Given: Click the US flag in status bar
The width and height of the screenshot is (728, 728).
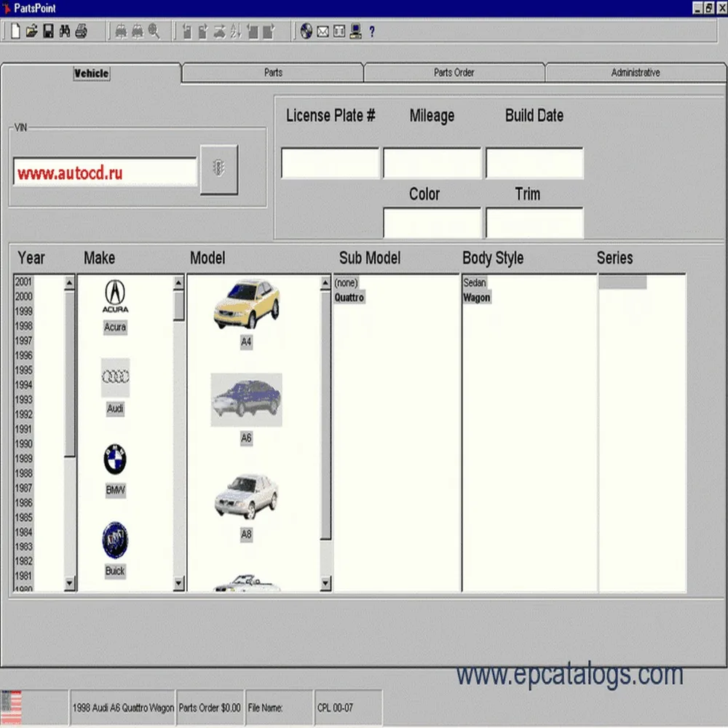Looking at the screenshot, I should 12,708.
